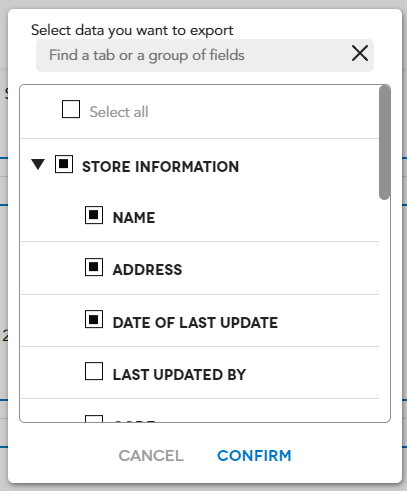Confirm the export data selection

click(x=254, y=456)
